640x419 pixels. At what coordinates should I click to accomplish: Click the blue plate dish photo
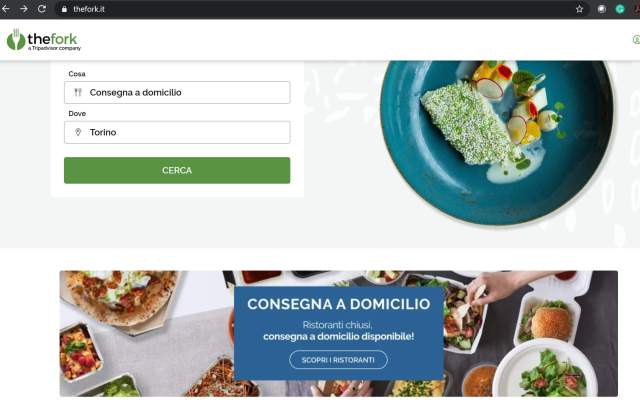[497, 142]
